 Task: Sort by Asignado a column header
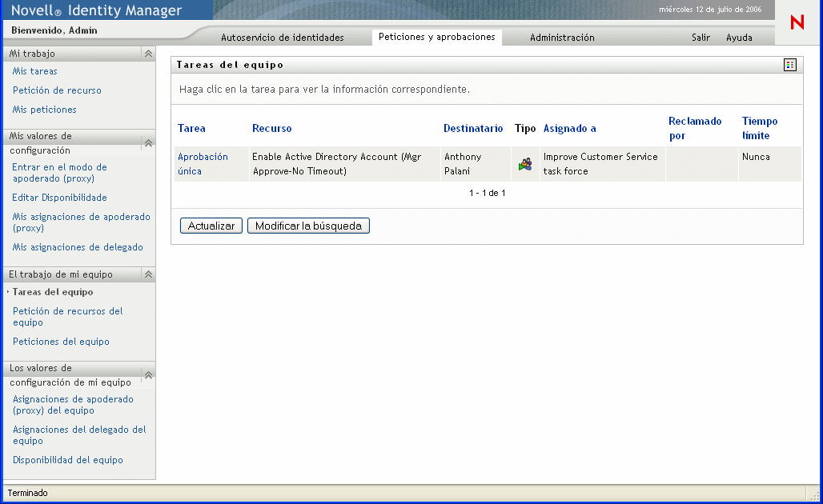click(569, 128)
